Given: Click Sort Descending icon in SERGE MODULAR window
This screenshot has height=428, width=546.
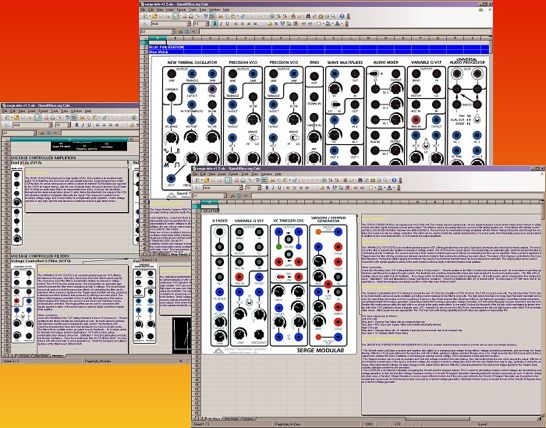Looking at the screenshot, I should pyautogui.click(x=338, y=180).
